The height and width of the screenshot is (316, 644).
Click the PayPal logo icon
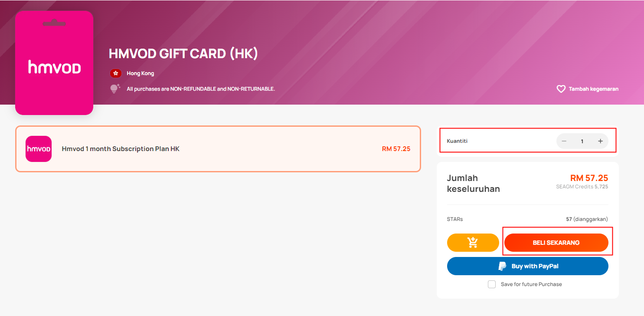[502, 266]
